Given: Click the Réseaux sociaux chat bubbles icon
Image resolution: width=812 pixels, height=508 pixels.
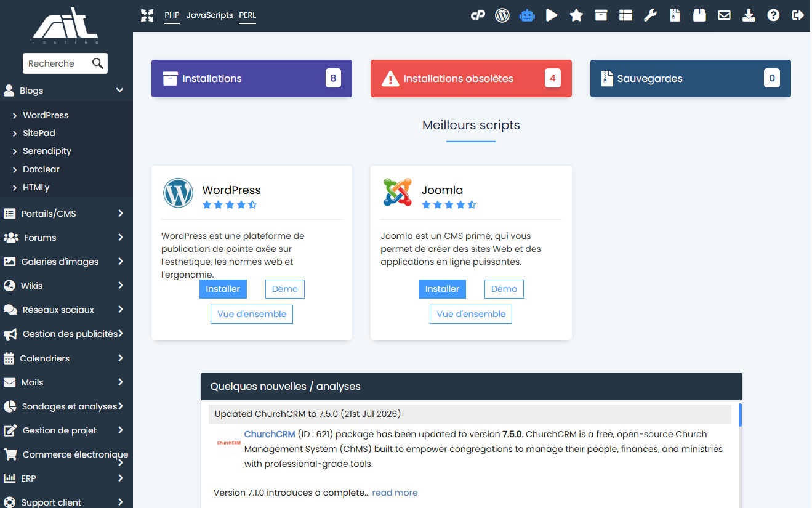Looking at the screenshot, I should (10, 310).
